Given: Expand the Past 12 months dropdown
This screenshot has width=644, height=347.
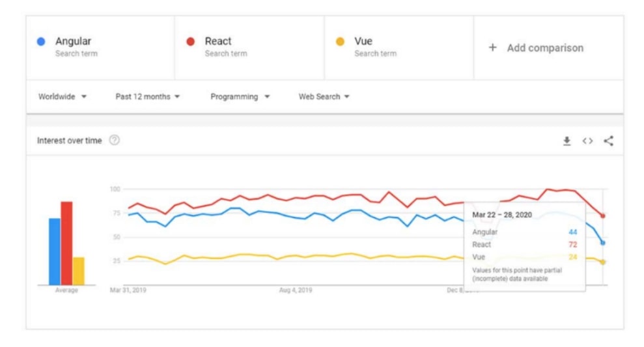Looking at the screenshot, I should (148, 96).
